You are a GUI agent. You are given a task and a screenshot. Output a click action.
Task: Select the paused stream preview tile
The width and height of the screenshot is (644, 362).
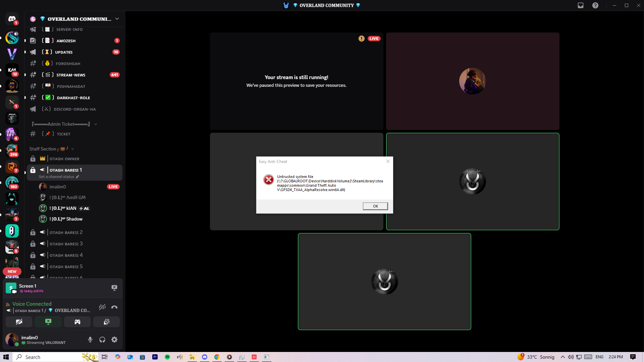coord(297,81)
